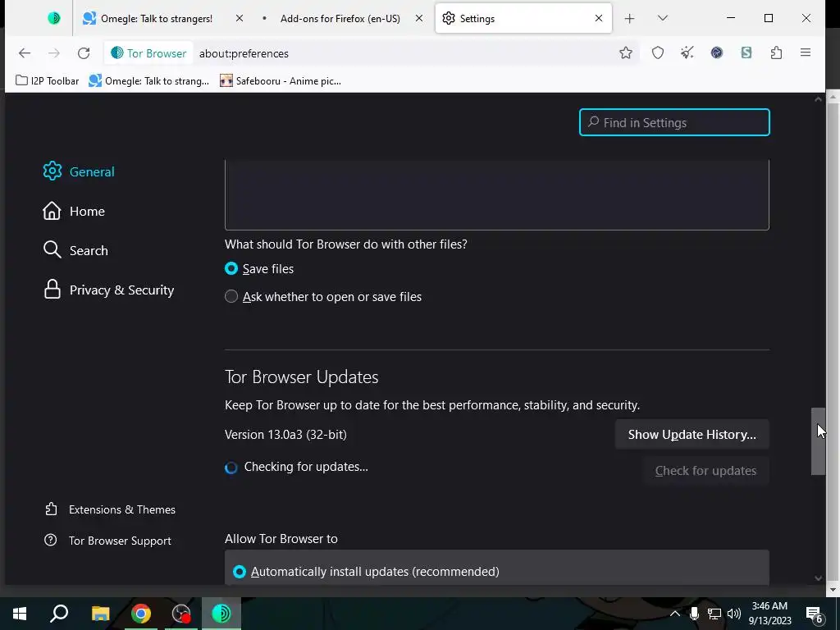Viewport: 840px width, 630px height.
Task: Open Windows taskbar search
Action: (x=59, y=614)
